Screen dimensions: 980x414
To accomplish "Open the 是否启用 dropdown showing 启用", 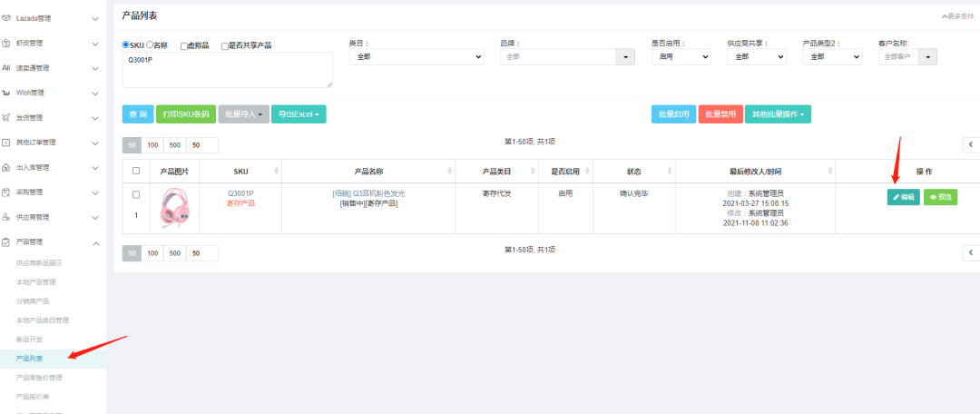I will coord(681,56).
